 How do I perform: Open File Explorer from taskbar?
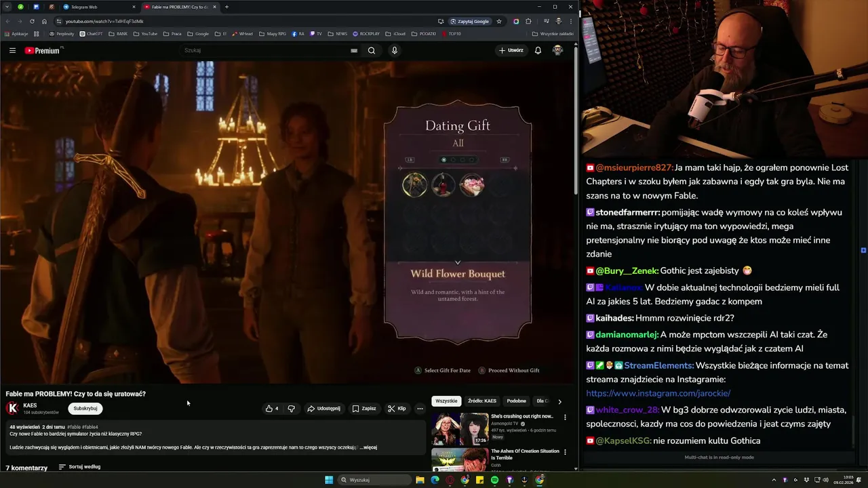[420, 480]
